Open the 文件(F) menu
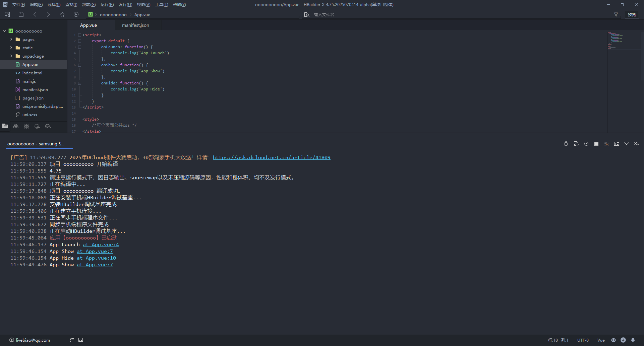 coord(18,5)
